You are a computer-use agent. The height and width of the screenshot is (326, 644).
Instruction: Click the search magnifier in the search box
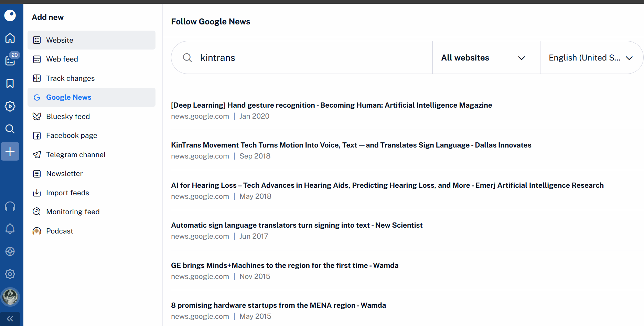pyautogui.click(x=187, y=58)
